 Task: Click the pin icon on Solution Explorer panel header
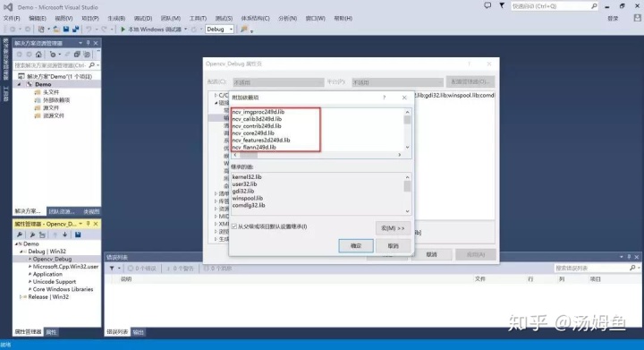pos(89,43)
